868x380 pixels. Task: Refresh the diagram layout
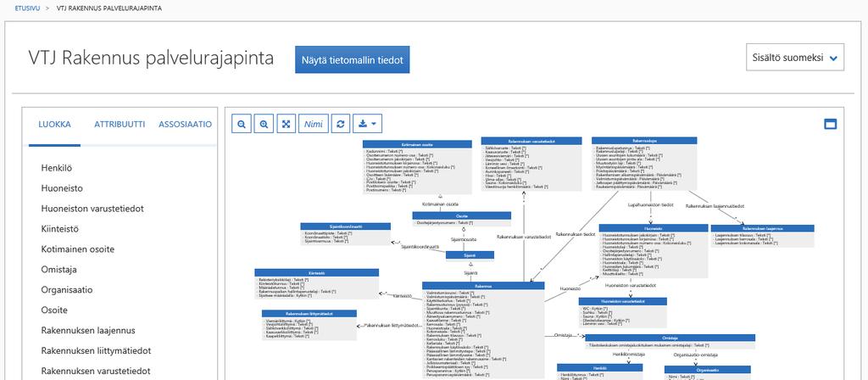tap(341, 124)
